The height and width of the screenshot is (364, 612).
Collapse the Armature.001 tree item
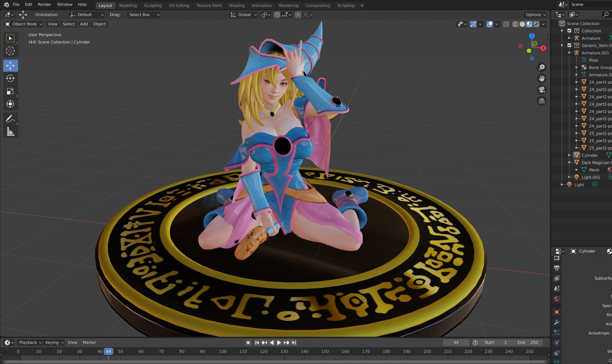tap(569, 53)
